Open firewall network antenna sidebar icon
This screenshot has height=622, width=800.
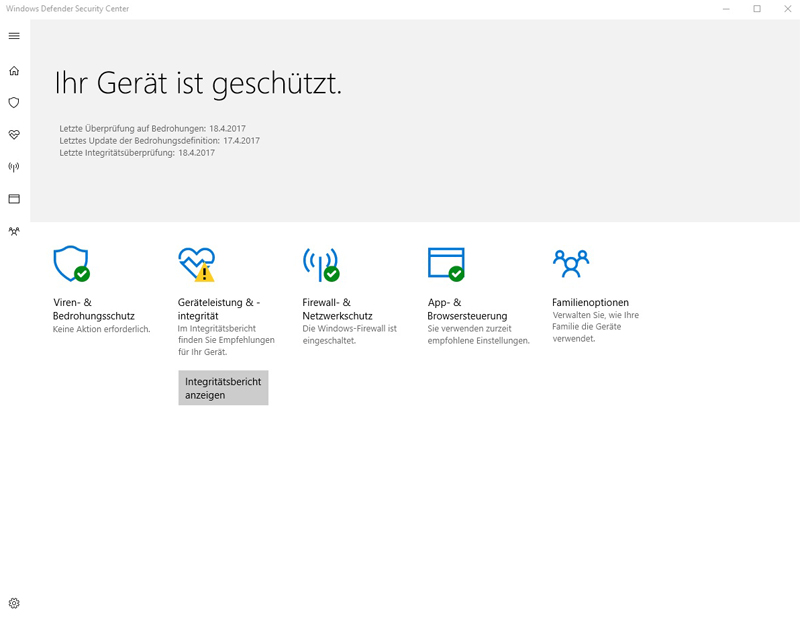(x=14, y=167)
